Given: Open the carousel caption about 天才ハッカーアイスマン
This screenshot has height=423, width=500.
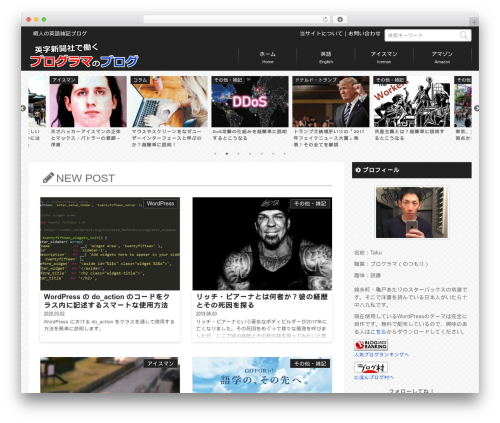Looking at the screenshot, I should pos(86,138).
